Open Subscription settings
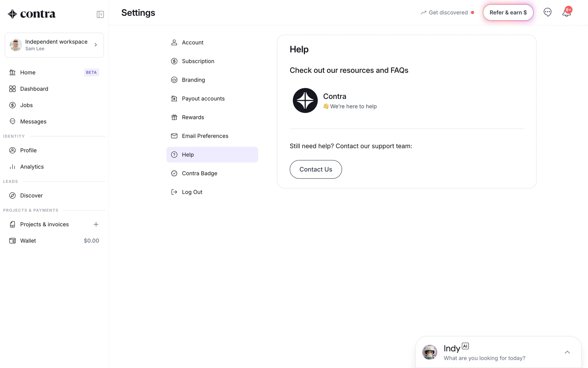The width and height of the screenshot is (588, 368). coord(198,61)
